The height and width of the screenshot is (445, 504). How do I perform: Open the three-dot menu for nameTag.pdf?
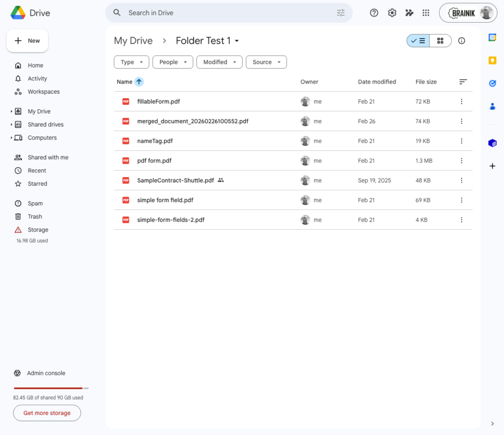[461, 141]
